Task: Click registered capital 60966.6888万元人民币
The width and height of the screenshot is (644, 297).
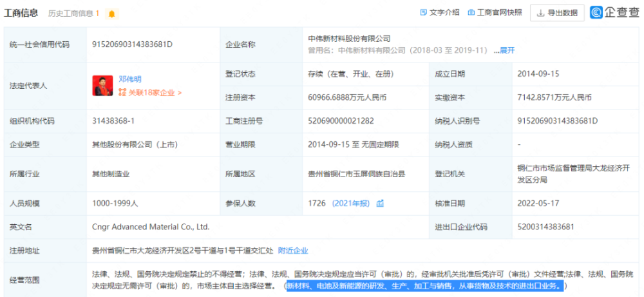Action: 347,97
